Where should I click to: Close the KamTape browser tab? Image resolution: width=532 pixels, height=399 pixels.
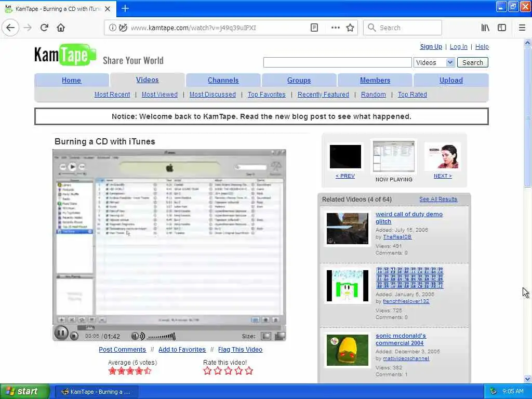click(x=108, y=9)
